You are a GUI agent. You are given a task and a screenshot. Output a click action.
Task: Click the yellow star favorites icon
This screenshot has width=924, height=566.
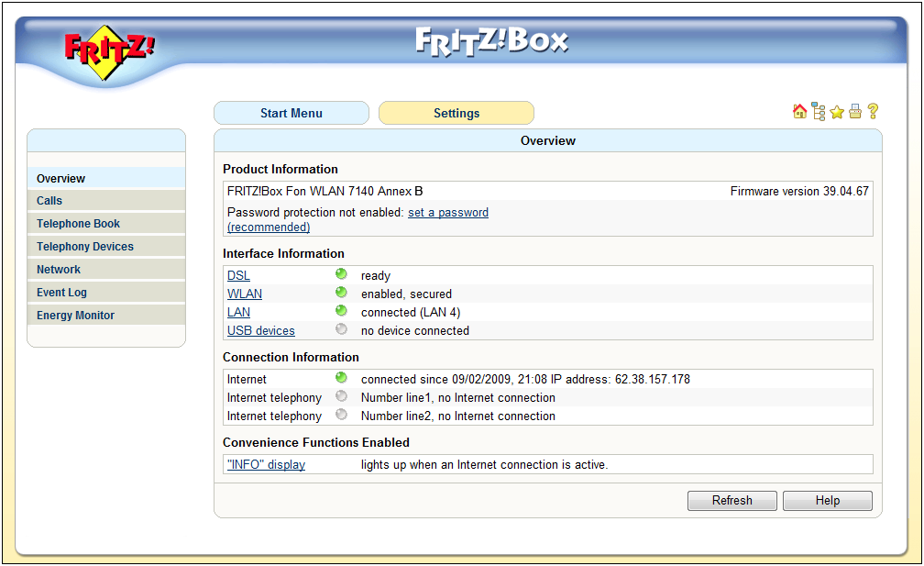coord(837,112)
